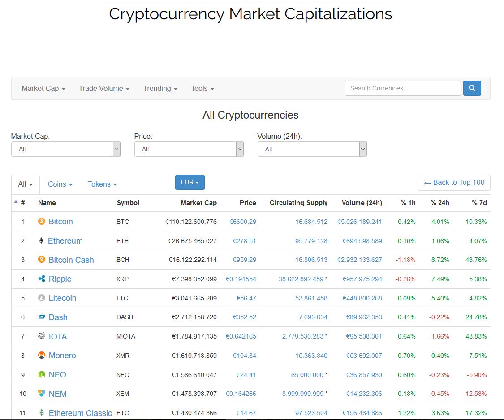Click the NEO logo icon
504x420 pixels.
tap(42, 374)
